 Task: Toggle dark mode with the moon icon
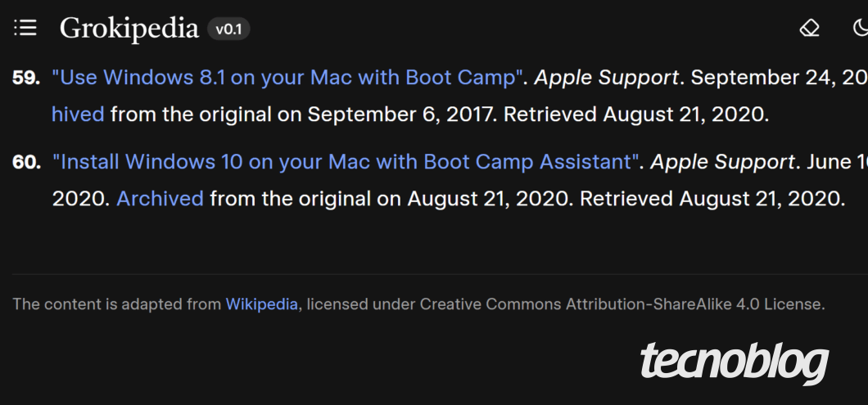tap(859, 29)
